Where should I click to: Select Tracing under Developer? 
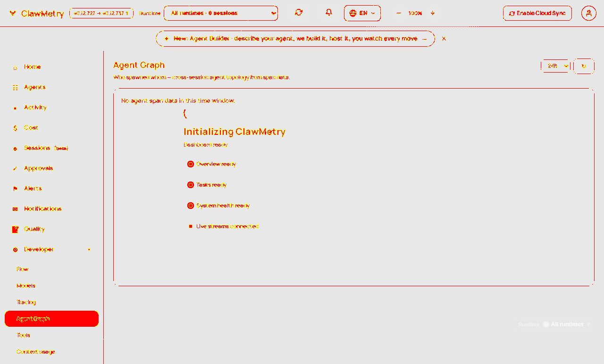[x=51, y=302]
